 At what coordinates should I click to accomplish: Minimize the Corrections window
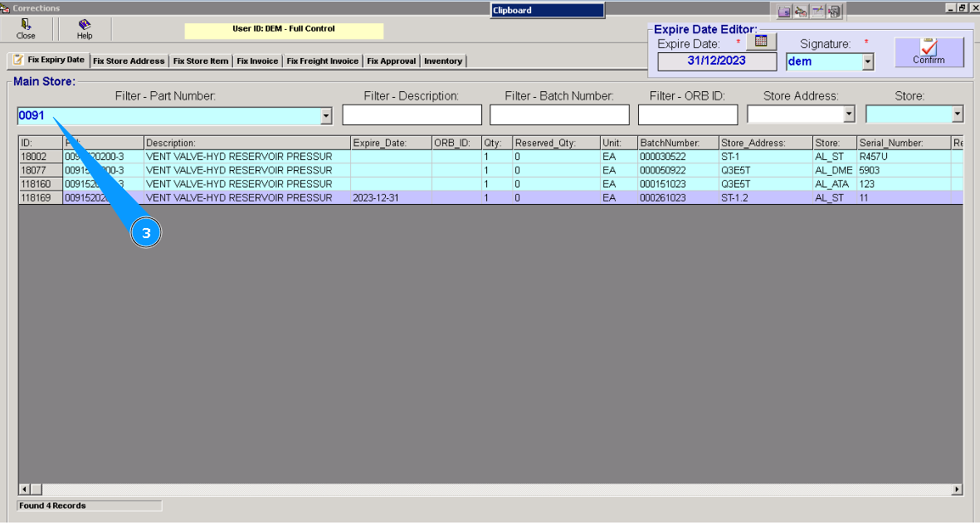coord(951,7)
